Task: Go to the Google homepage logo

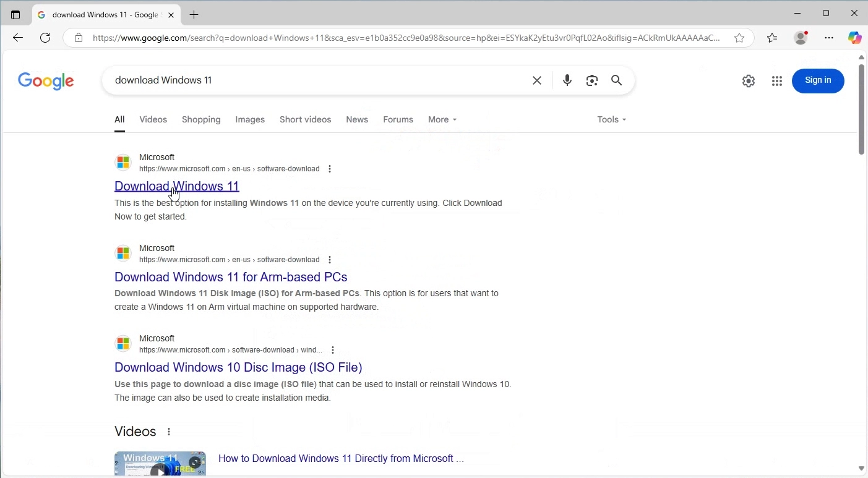Action: (46, 81)
